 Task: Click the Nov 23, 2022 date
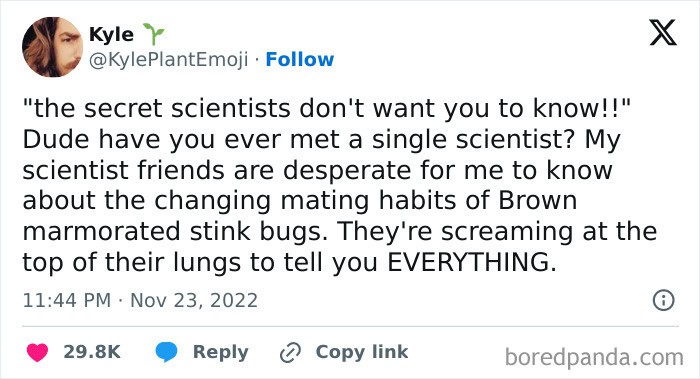coord(194,300)
